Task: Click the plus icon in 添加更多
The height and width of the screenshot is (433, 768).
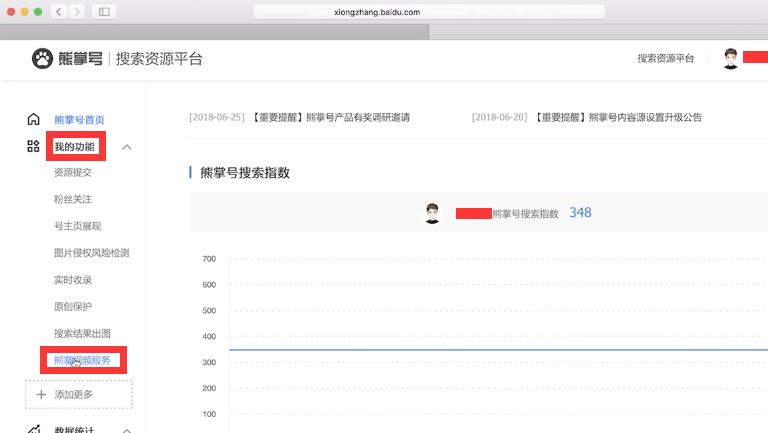Action: point(41,394)
